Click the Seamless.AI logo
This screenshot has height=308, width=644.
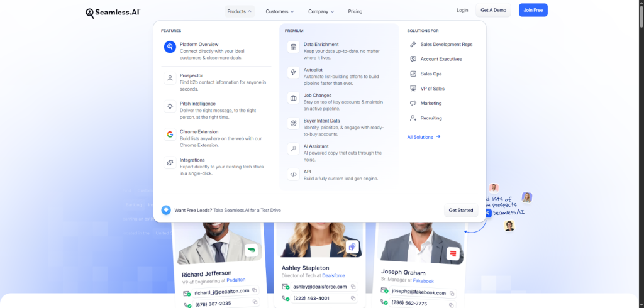[x=112, y=12]
